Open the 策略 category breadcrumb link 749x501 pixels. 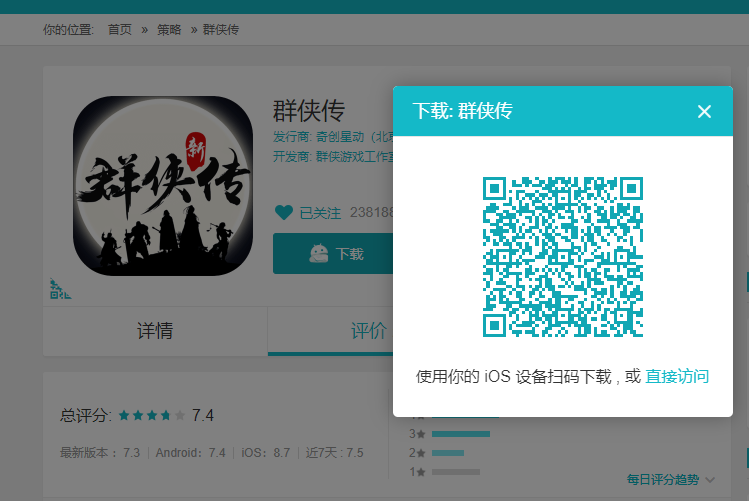[x=169, y=29]
